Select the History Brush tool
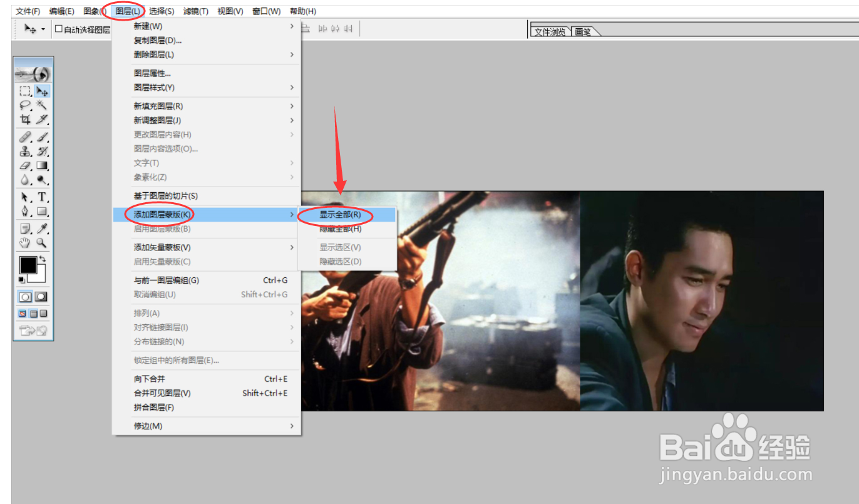The height and width of the screenshot is (504, 859). point(42,151)
